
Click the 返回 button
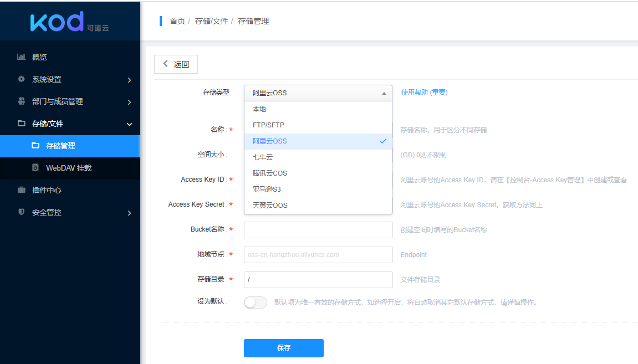pos(176,64)
